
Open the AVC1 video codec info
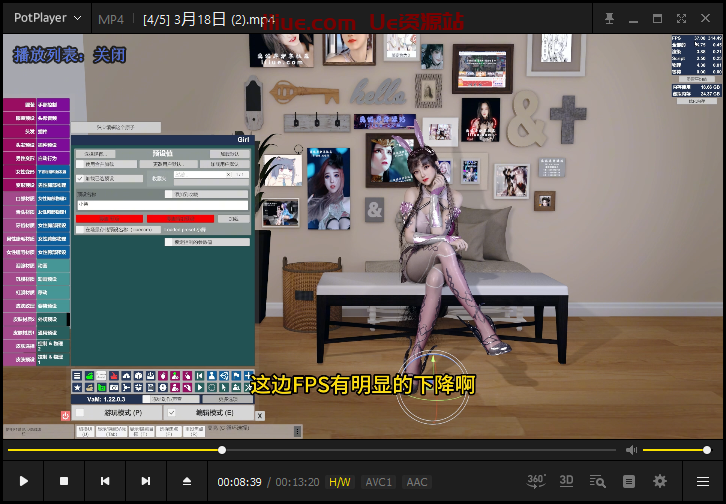click(x=379, y=482)
